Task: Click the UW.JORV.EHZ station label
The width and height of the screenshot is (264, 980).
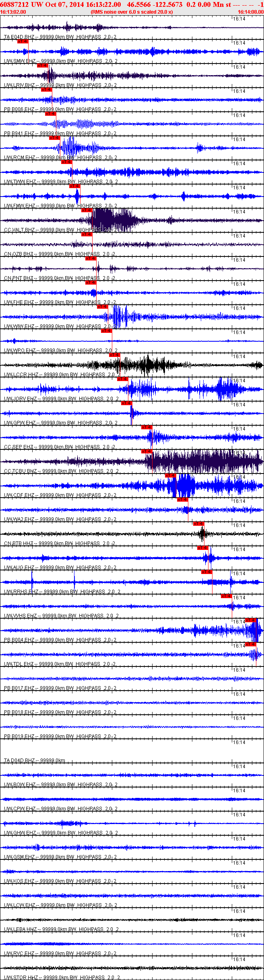Action: tap(21, 399)
